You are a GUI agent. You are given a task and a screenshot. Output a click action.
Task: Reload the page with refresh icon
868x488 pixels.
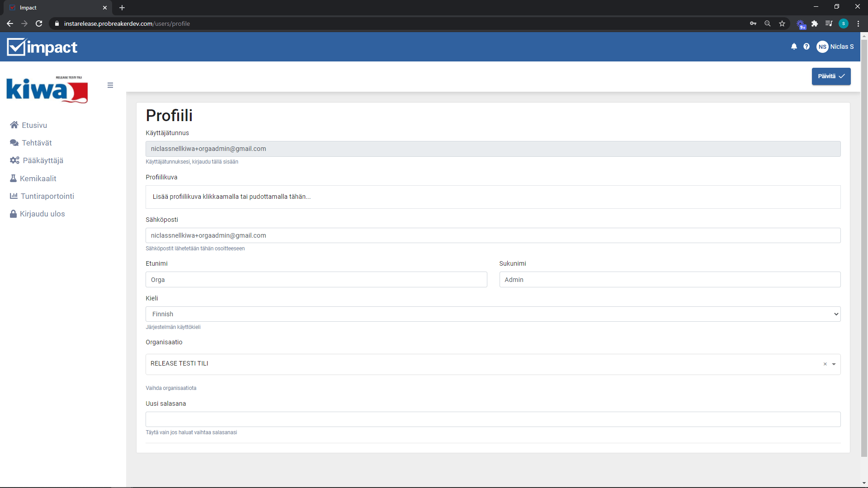tap(39, 23)
